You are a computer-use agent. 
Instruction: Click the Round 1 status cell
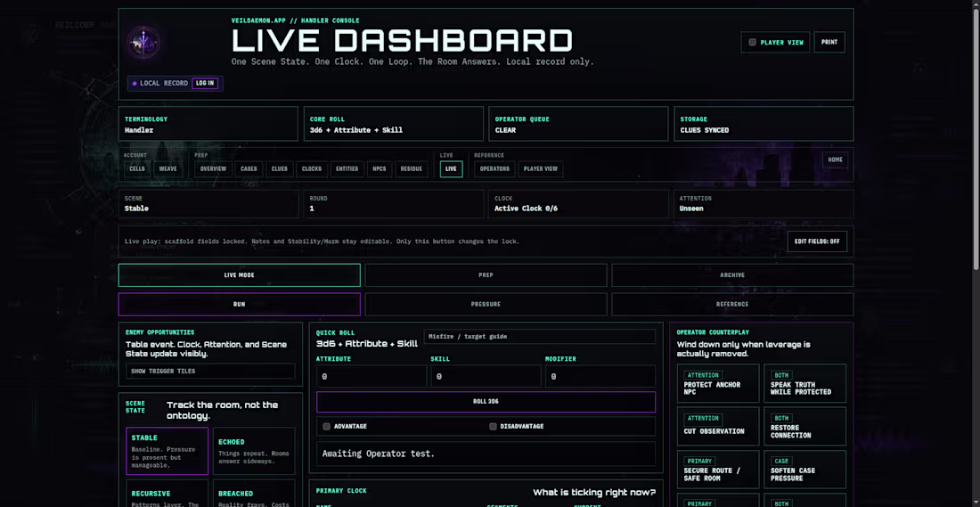click(x=394, y=204)
